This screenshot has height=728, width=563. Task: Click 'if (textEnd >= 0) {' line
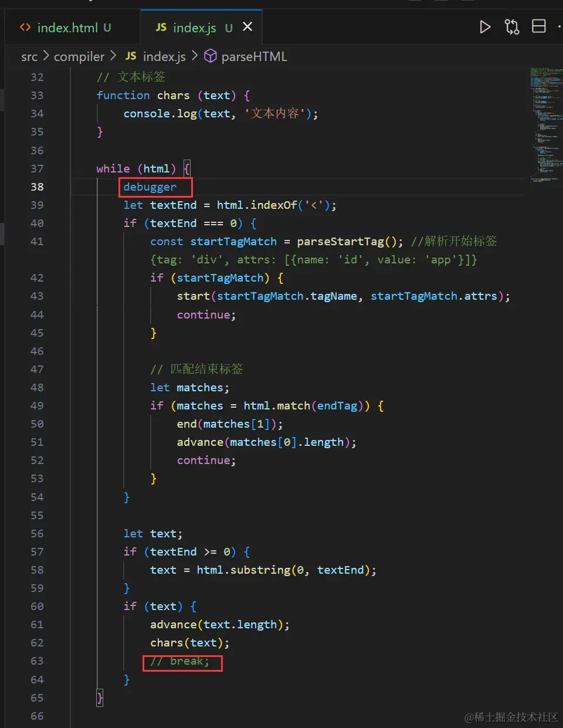pyautogui.click(x=186, y=552)
